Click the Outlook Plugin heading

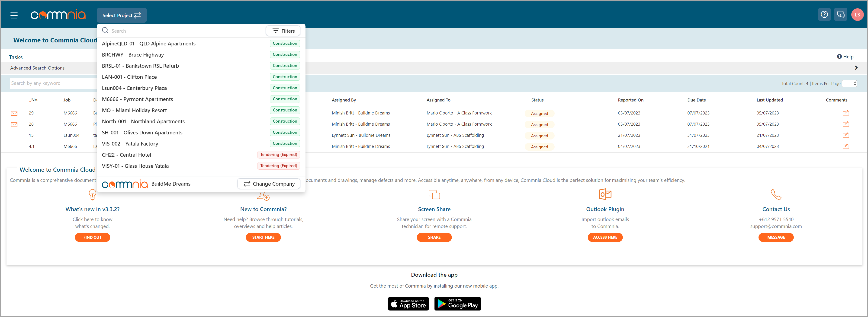pos(605,209)
